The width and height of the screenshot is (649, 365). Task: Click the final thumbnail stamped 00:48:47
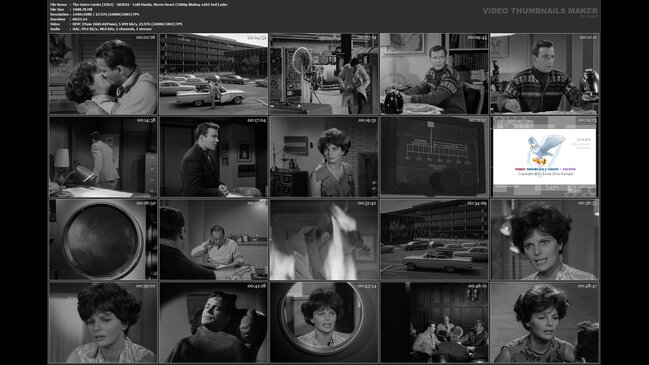(x=545, y=323)
